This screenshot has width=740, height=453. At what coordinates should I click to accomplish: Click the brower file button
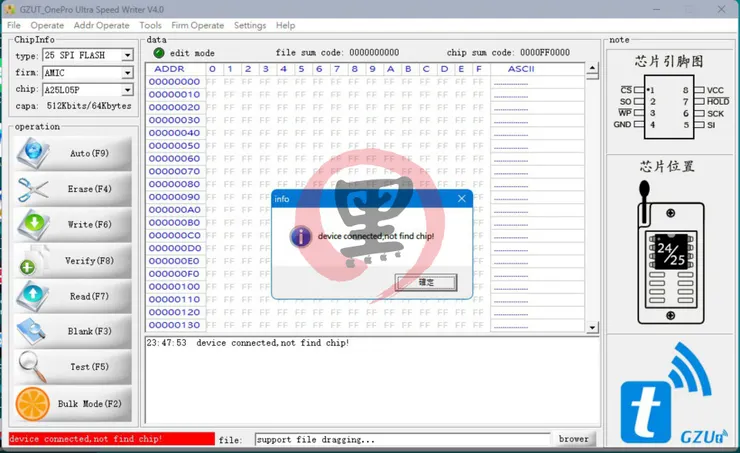pos(573,439)
